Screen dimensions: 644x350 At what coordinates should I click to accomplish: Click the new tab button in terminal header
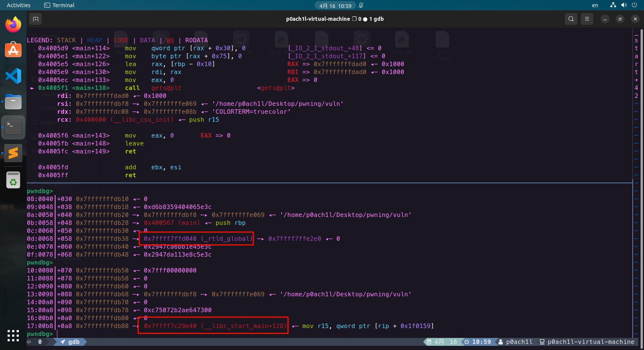35,19
